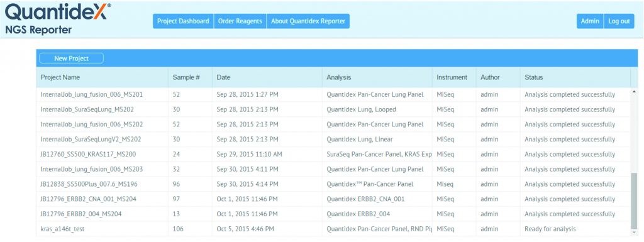Create a New Project
This screenshot has height=242, width=644.
tap(72, 58)
